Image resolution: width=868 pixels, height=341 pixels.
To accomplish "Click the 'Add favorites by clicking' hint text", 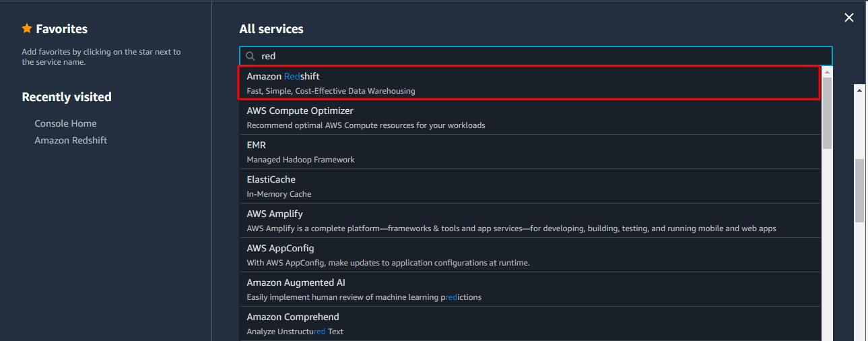I will pyautogui.click(x=101, y=57).
